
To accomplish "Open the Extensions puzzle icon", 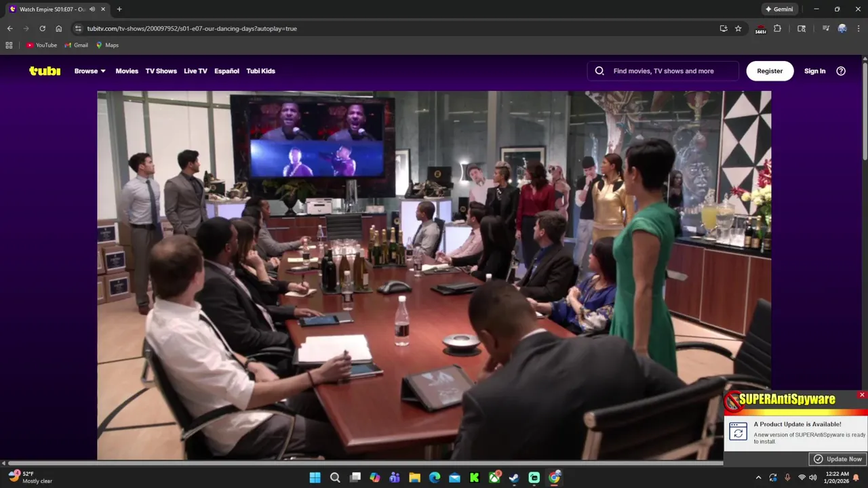I will (777, 28).
